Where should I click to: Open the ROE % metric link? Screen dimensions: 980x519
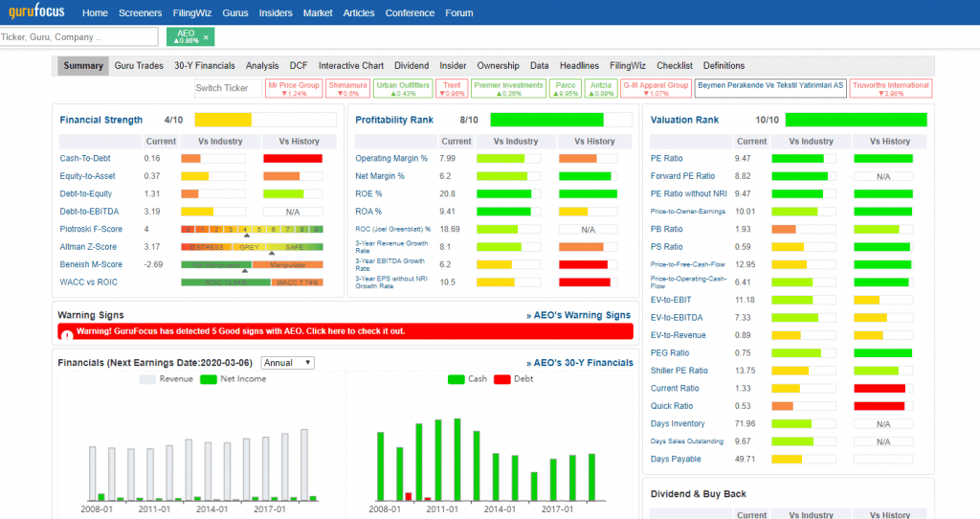point(368,193)
